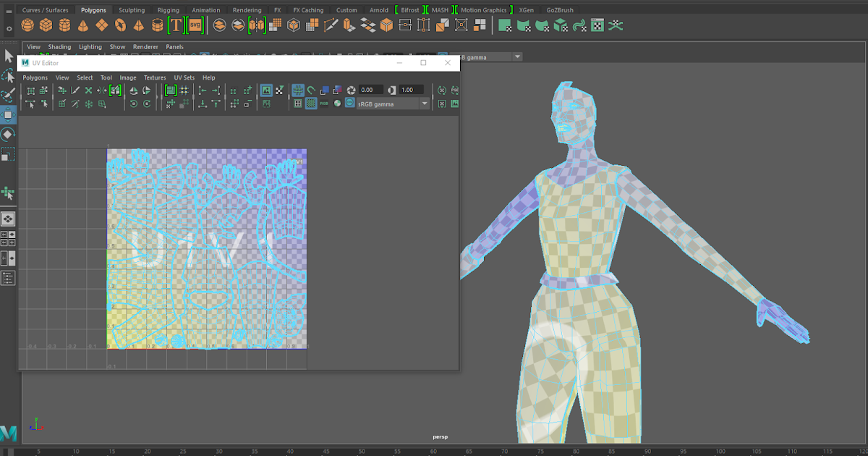Enable image display in the UV Editor
Viewport: 868px width, 456px height.
click(265, 90)
